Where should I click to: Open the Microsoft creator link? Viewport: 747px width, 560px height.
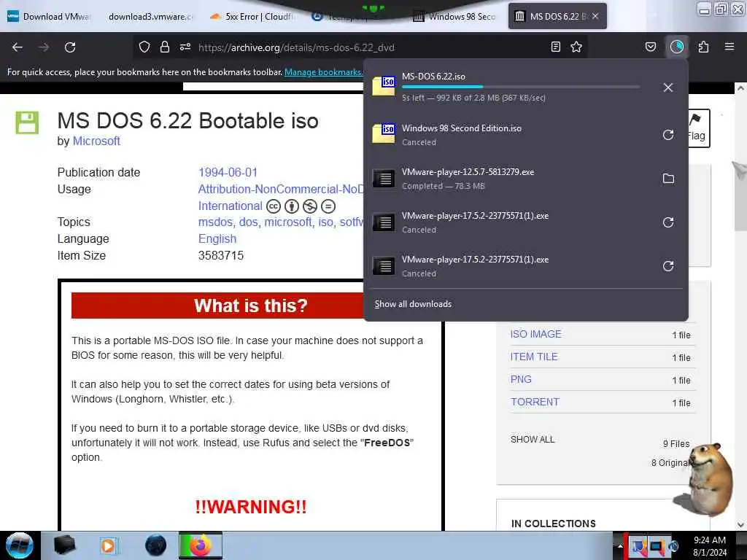(96, 141)
